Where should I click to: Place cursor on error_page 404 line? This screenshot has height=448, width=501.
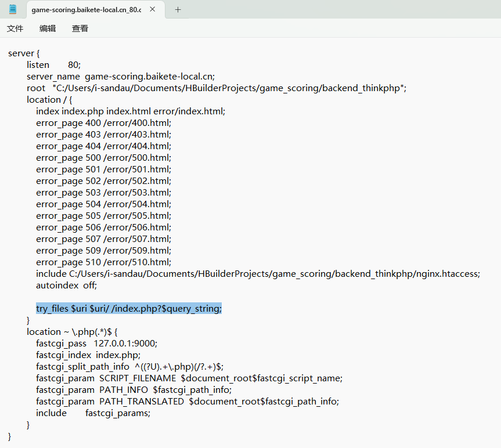click(x=103, y=146)
